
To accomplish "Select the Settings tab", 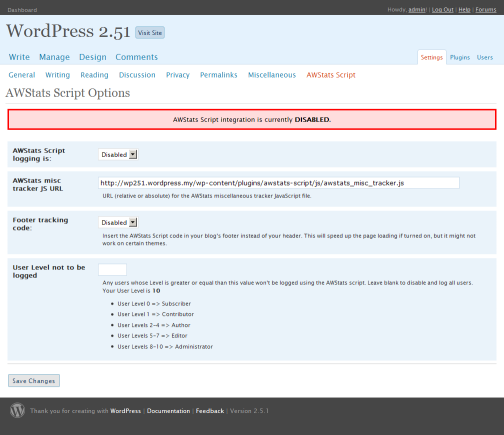I will [x=432, y=57].
